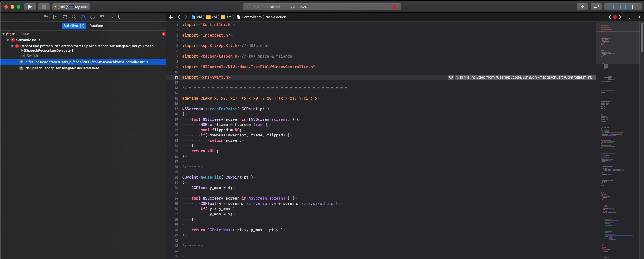This screenshot has height=259, width=644.
Task: Switch to Runtime issues tab
Action: tap(96, 26)
